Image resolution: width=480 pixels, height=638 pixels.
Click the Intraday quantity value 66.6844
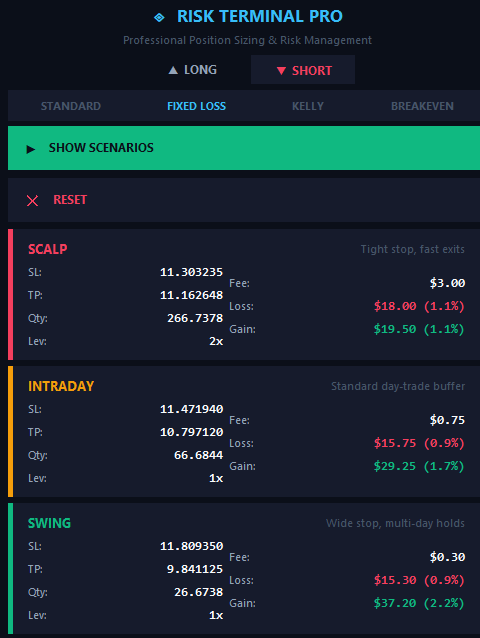point(199,455)
